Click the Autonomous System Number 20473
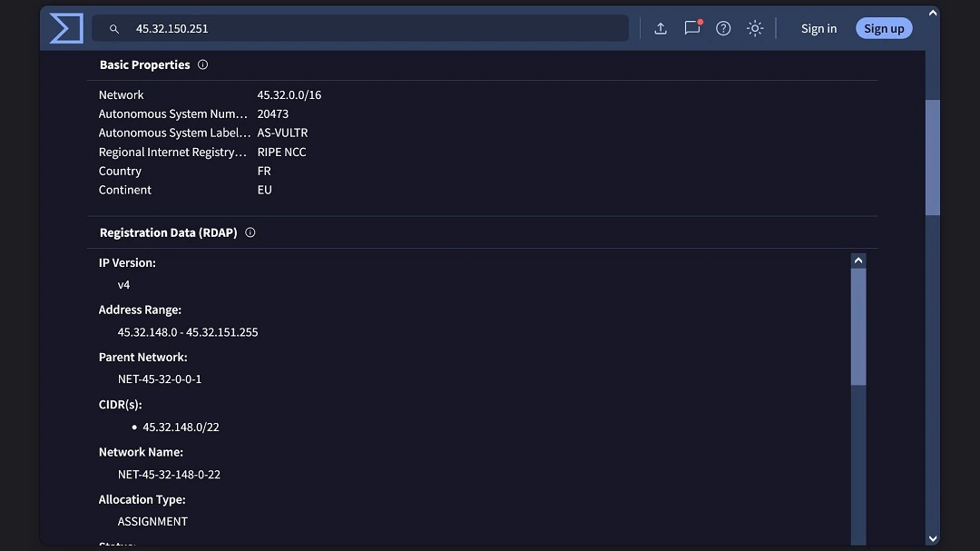 (x=273, y=113)
